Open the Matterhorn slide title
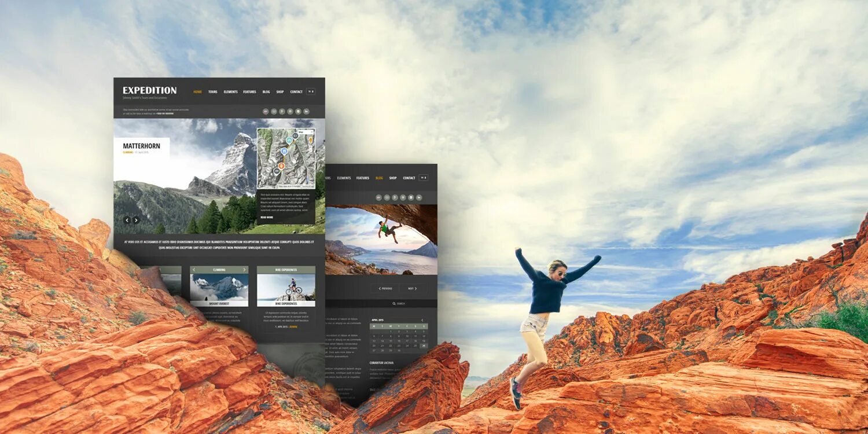This screenshot has height=434, width=868. click(142, 146)
